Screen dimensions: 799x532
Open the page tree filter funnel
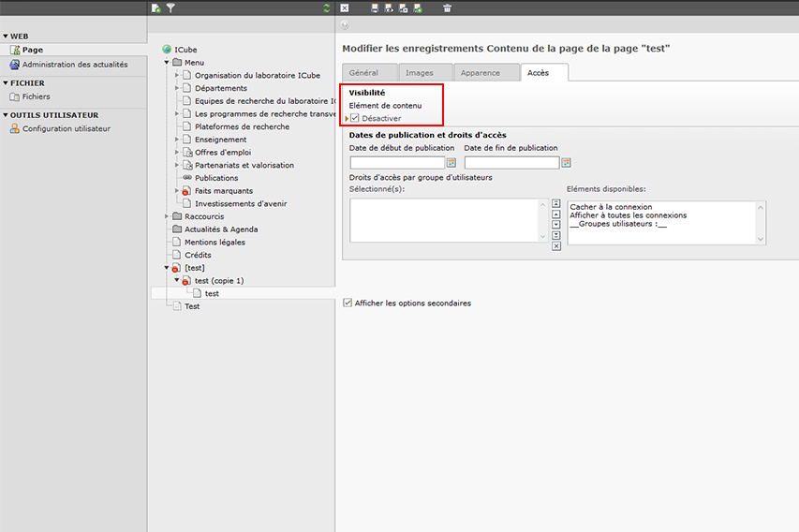(x=170, y=8)
